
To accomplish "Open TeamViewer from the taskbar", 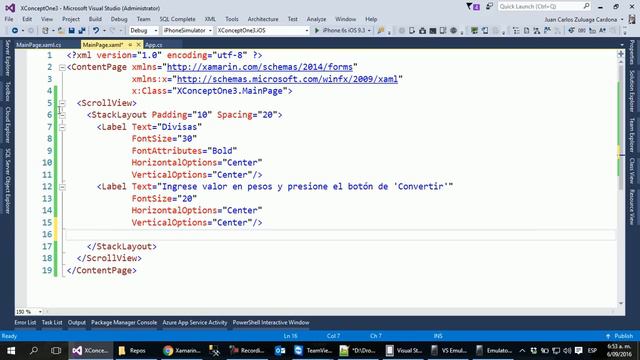I will pos(313,351).
